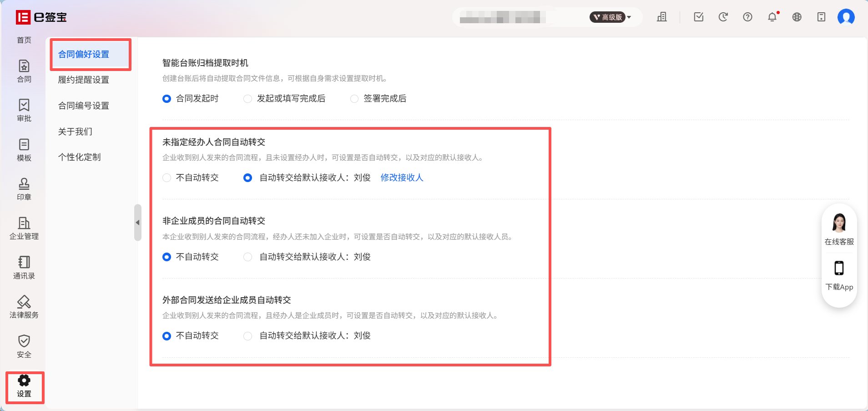
Task: Expand the 高级版 version dropdown
Action: tap(611, 17)
